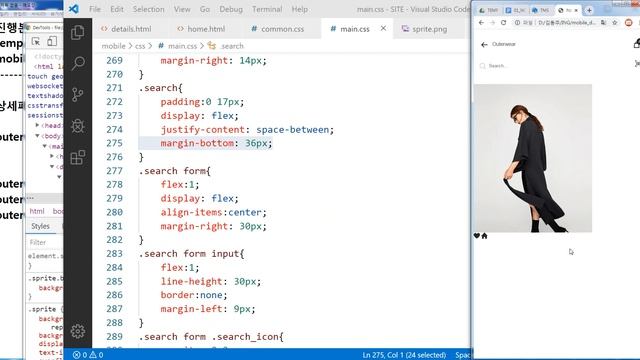The width and height of the screenshot is (640, 360).
Task: Open the Source Control view
Action: [x=78, y=95]
